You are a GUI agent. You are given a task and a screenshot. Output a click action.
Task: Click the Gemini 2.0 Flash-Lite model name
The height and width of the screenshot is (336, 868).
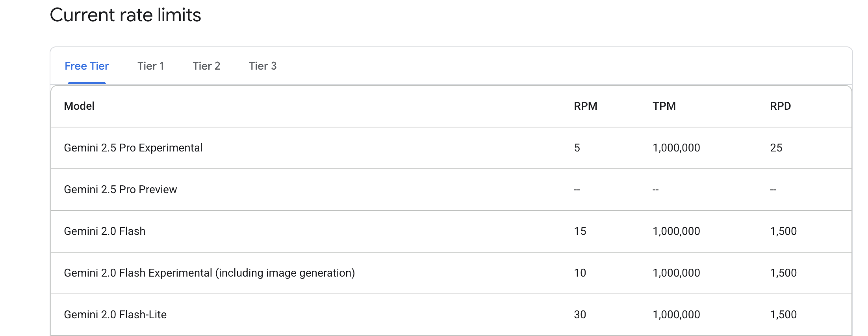coord(115,315)
